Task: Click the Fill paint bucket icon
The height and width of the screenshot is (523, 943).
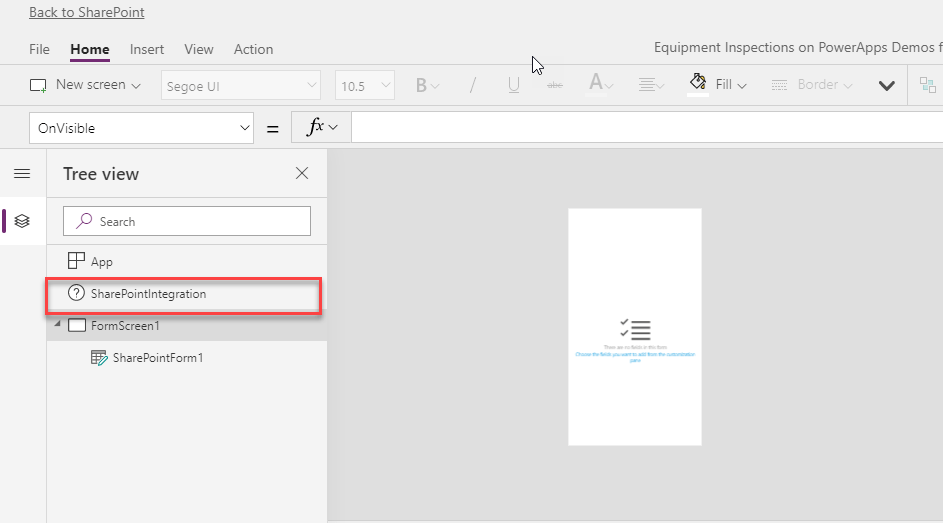Action: point(698,84)
